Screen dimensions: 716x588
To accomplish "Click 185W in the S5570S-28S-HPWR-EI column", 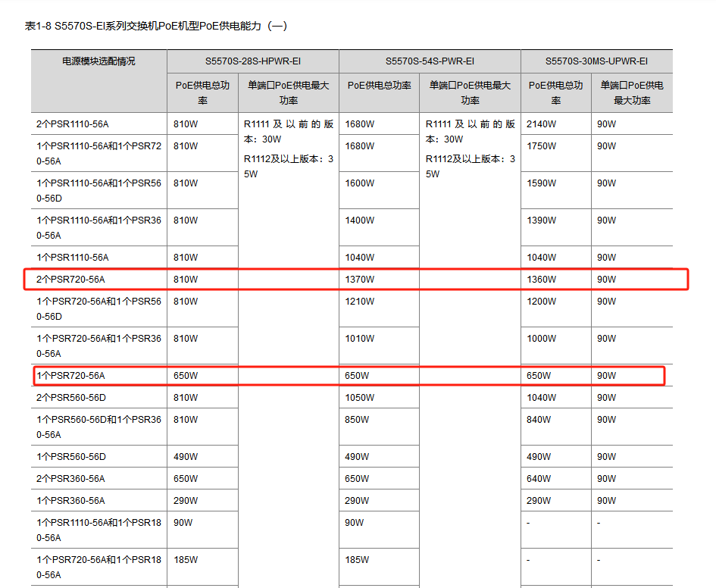I will click(x=186, y=560).
